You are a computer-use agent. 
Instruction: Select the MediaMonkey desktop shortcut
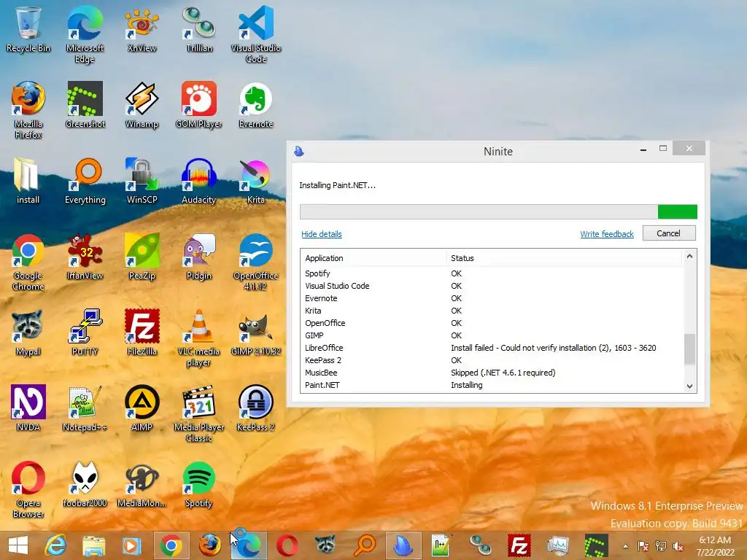pyautogui.click(x=142, y=484)
